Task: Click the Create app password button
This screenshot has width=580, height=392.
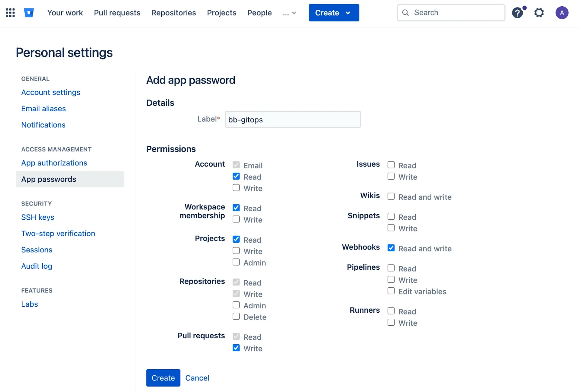Action: [x=163, y=378]
